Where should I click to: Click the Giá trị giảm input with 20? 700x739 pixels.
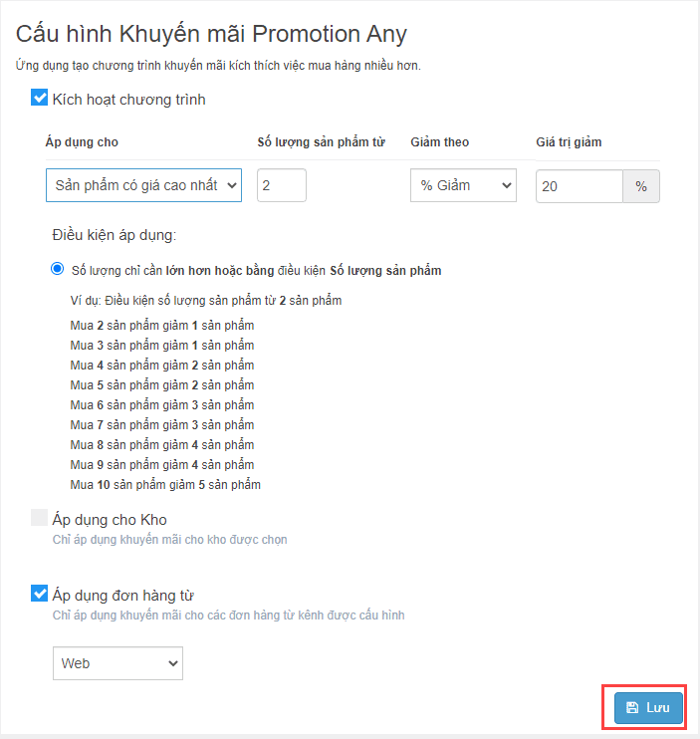pos(580,186)
